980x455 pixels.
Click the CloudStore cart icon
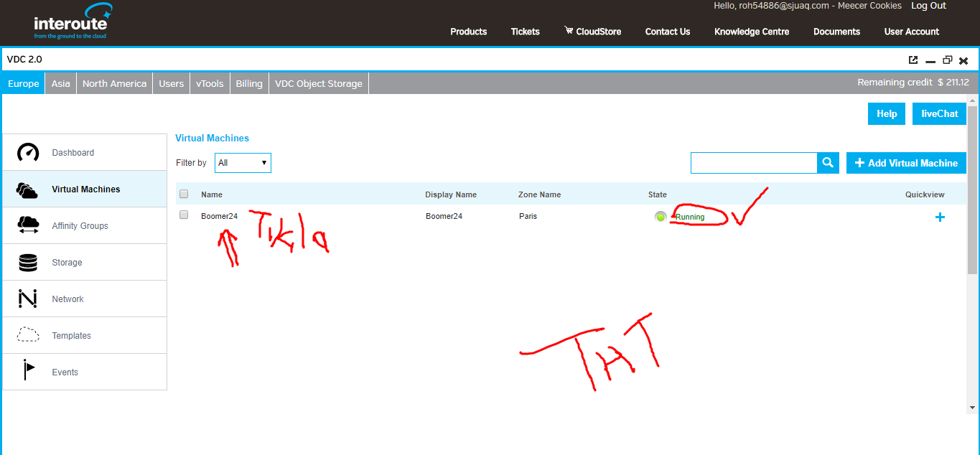(569, 30)
